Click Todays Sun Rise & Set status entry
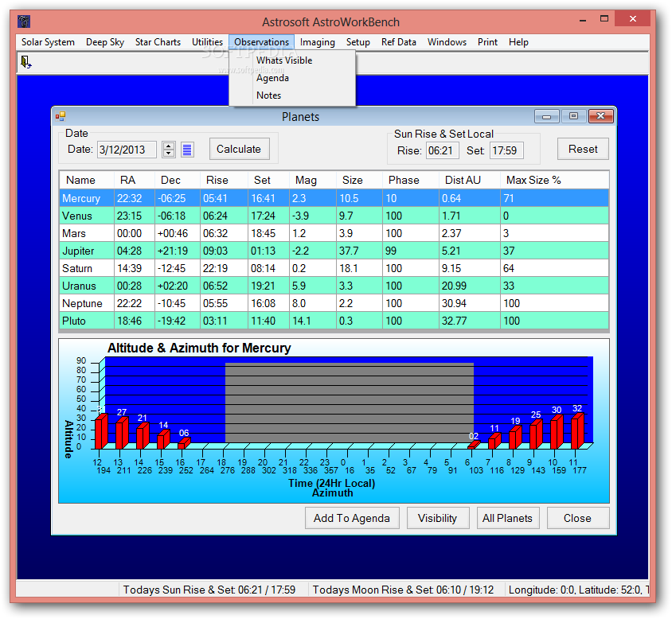This screenshot has width=672, height=619. coord(209,590)
